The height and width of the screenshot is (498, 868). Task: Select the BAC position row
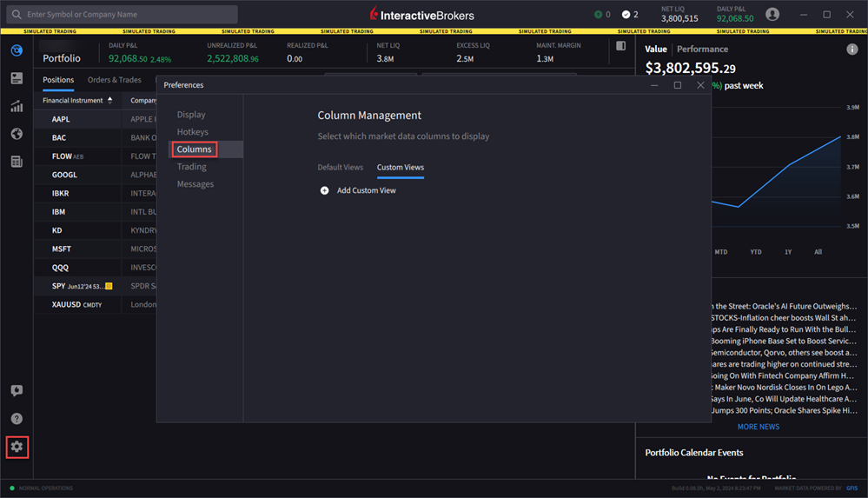96,138
